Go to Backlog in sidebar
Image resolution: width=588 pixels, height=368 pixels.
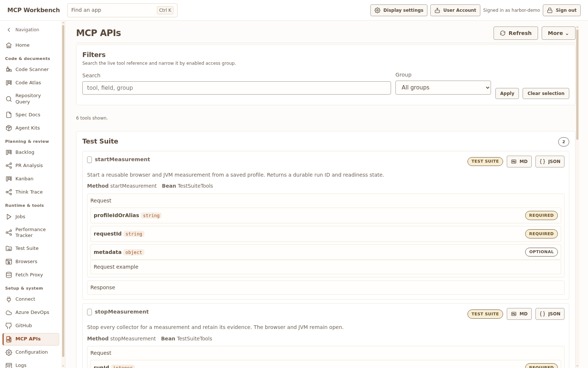tap(31, 152)
